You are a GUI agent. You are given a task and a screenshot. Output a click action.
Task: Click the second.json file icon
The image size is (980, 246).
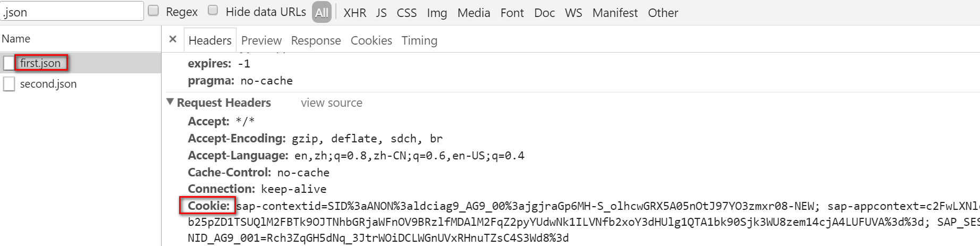point(9,84)
